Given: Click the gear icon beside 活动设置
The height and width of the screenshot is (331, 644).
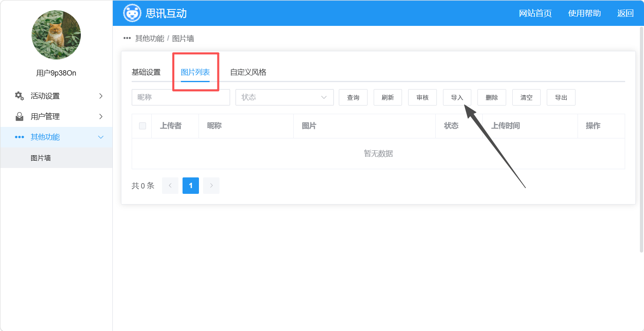Looking at the screenshot, I should pyautogui.click(x=19, y=96).
